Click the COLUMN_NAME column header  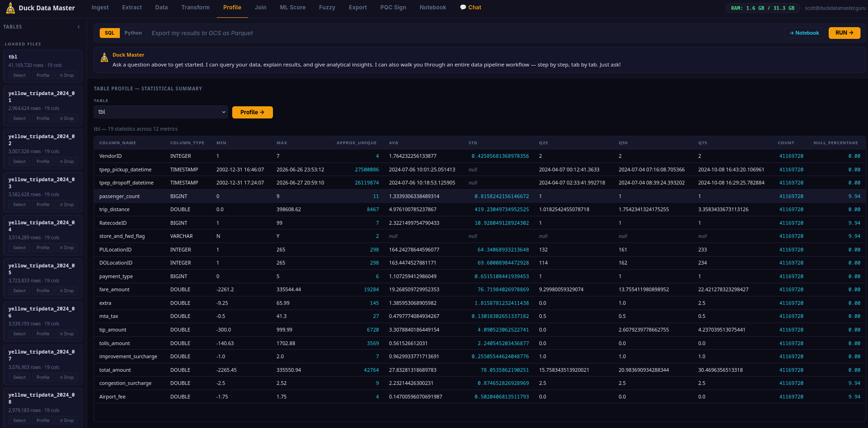coord(118,143)
